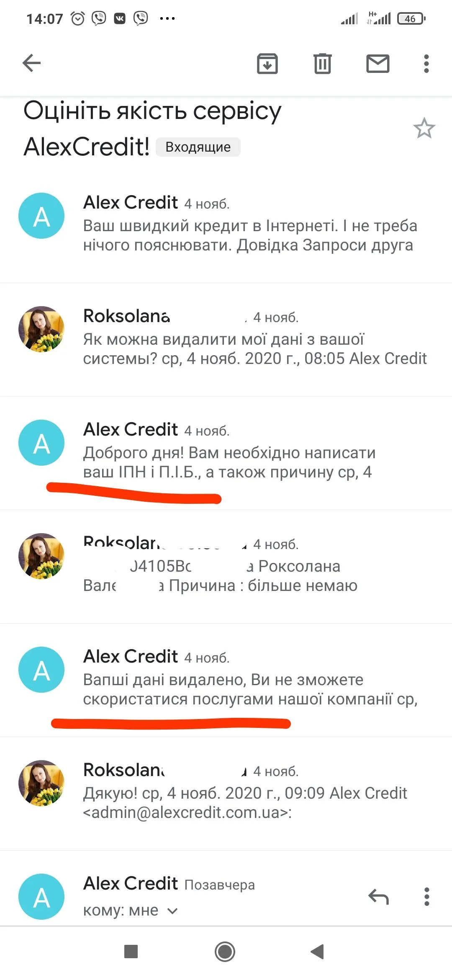Tap Android recent apps square button
The width and height of the screenshot is (452, 980).
131,952
